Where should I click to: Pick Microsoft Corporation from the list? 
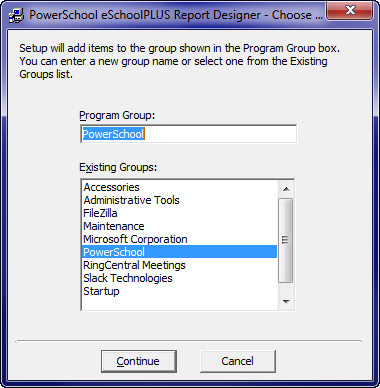point(179,239)
